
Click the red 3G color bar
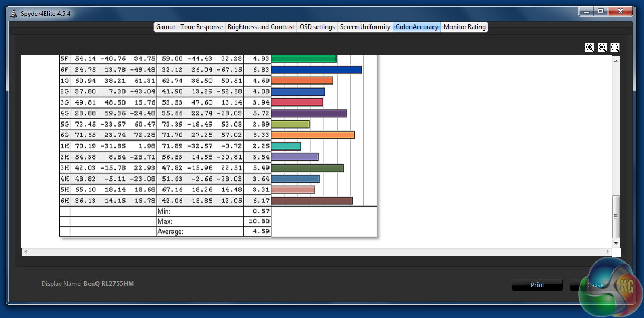(297, 102)
